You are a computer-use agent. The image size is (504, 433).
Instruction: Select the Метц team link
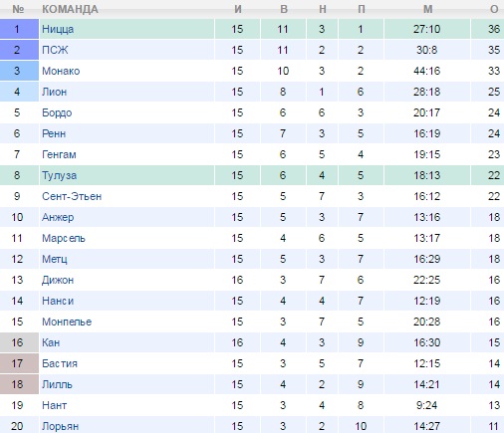55,259
